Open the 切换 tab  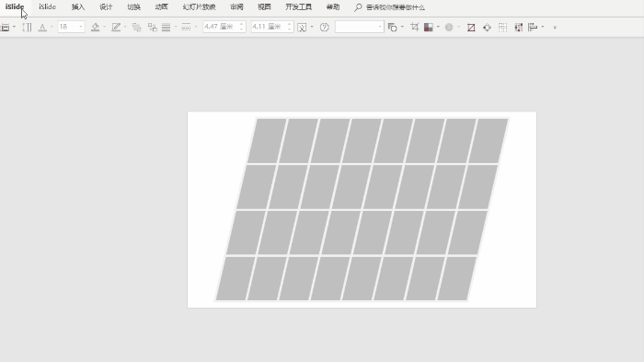[134, 7]
